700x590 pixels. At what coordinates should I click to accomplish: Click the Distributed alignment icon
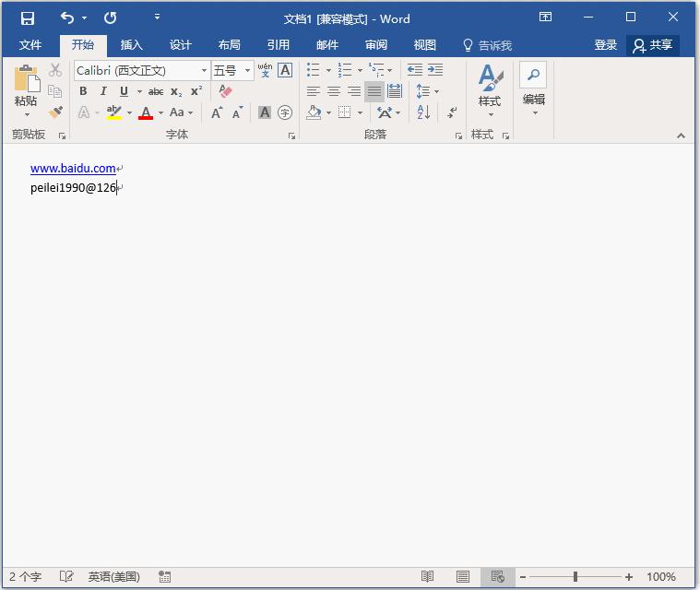395,91
